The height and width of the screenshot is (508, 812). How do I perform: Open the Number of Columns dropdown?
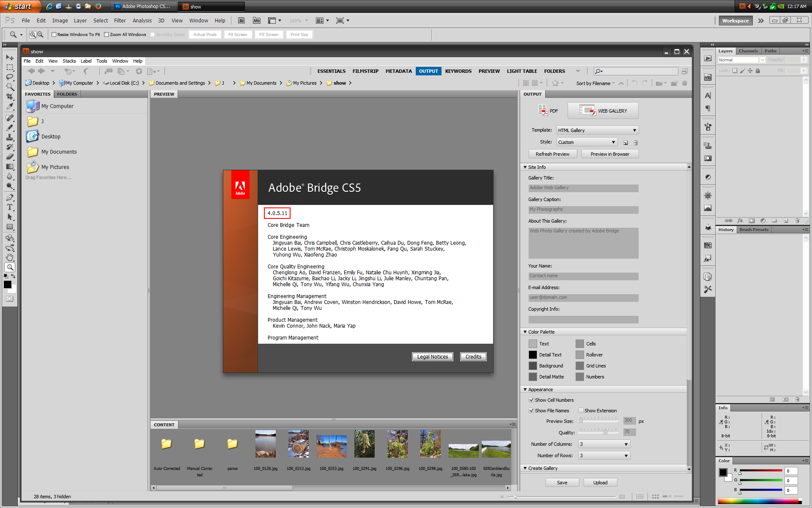604,444
